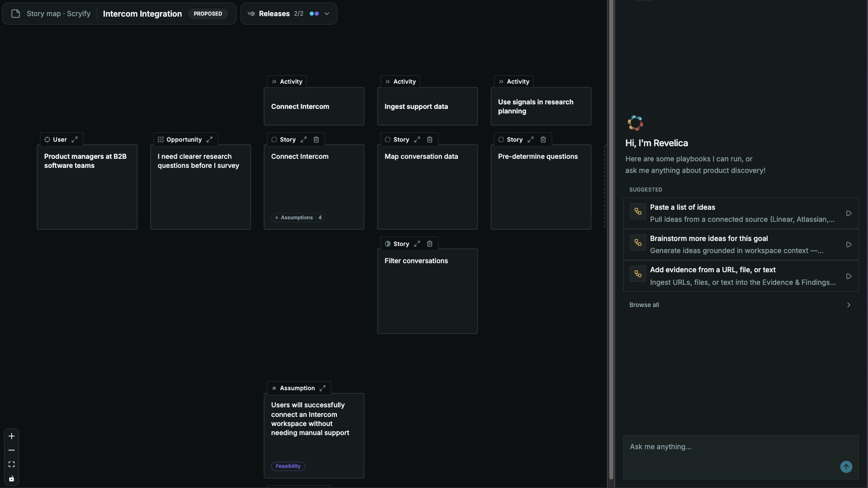The height and width of the screenshot is (488, 868).
Task: Expand the User card
Action: pyautogui.click(x=75, y=140)
